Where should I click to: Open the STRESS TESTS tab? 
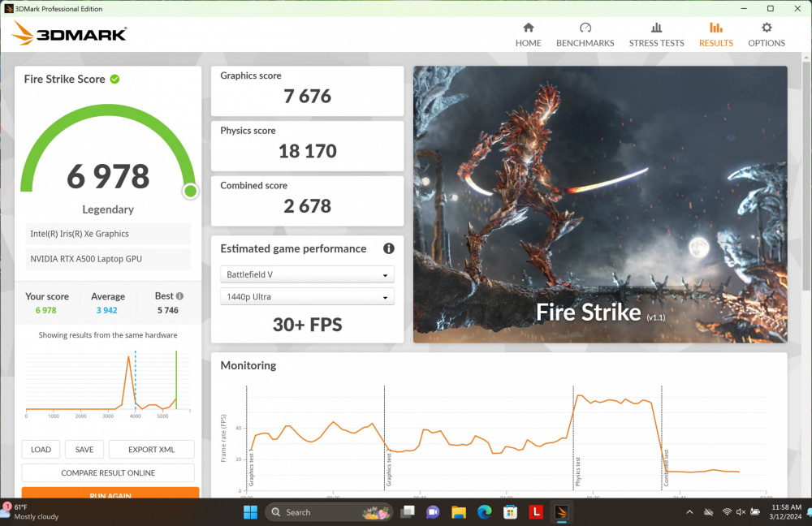click(x=656, y=35)
